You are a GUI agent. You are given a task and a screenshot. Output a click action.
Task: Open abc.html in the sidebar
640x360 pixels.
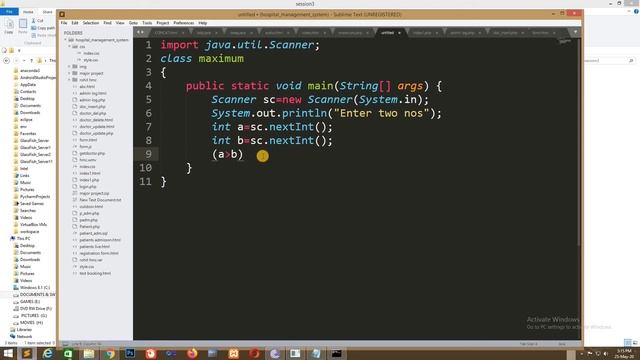pos(87,87)
